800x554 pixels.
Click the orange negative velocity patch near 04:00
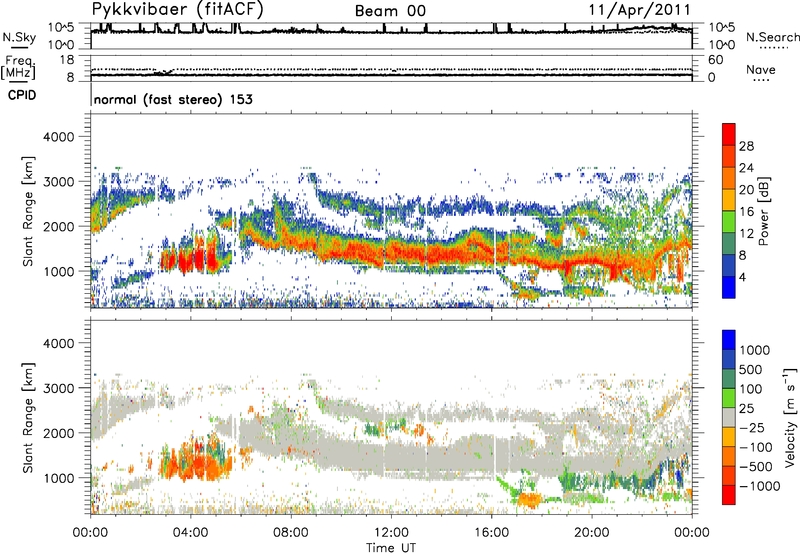195,463
